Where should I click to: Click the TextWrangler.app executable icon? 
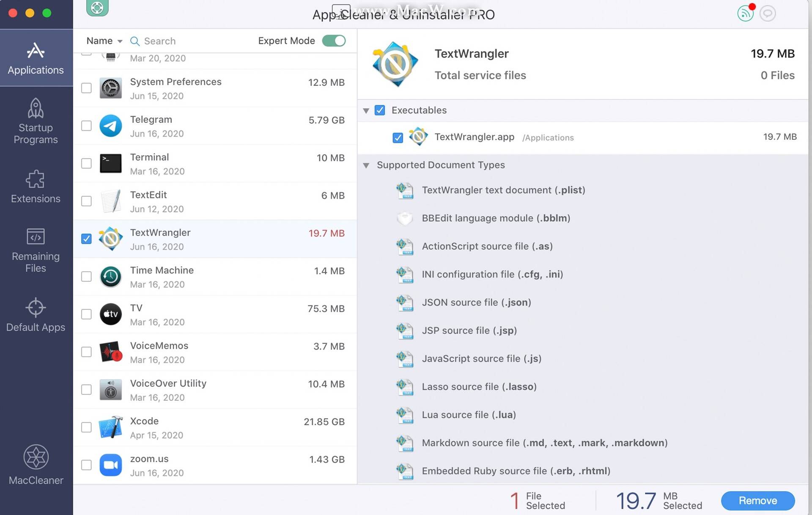(418, 137)
